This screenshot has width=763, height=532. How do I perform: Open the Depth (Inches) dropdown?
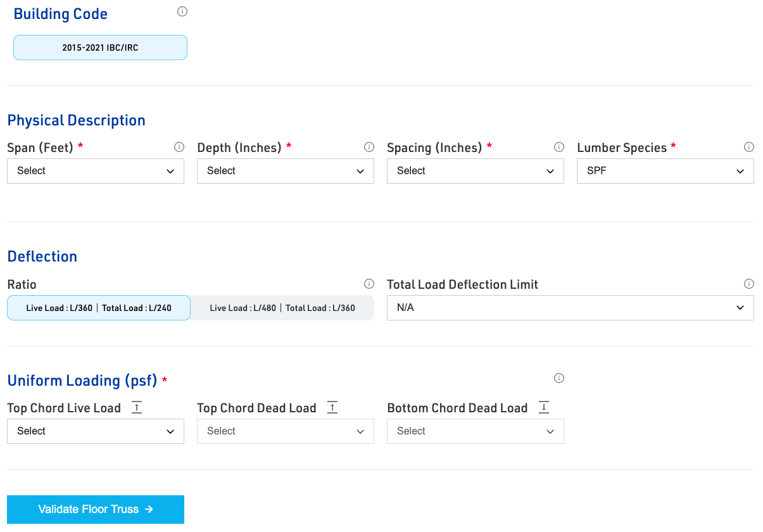pyautogui.click(x=286, y=171)
